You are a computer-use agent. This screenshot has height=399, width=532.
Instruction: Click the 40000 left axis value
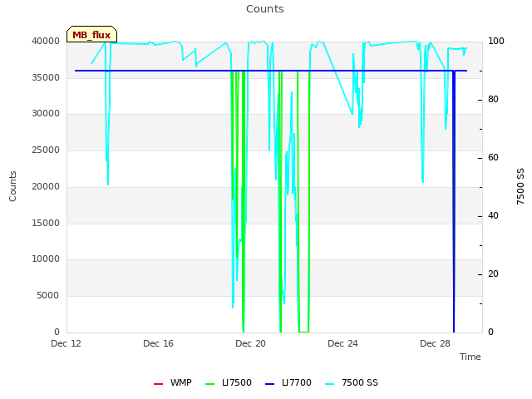click(46, 41)
